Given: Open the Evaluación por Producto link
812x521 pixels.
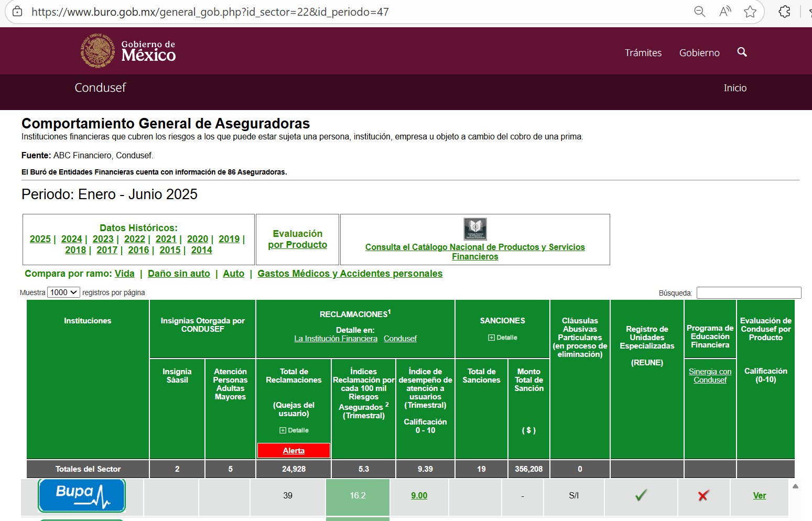Looking at the screenshot, I should [297, 239].
